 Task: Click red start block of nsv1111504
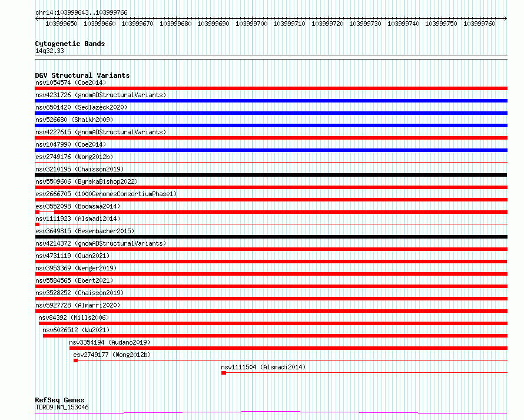[x=224, y=373]
